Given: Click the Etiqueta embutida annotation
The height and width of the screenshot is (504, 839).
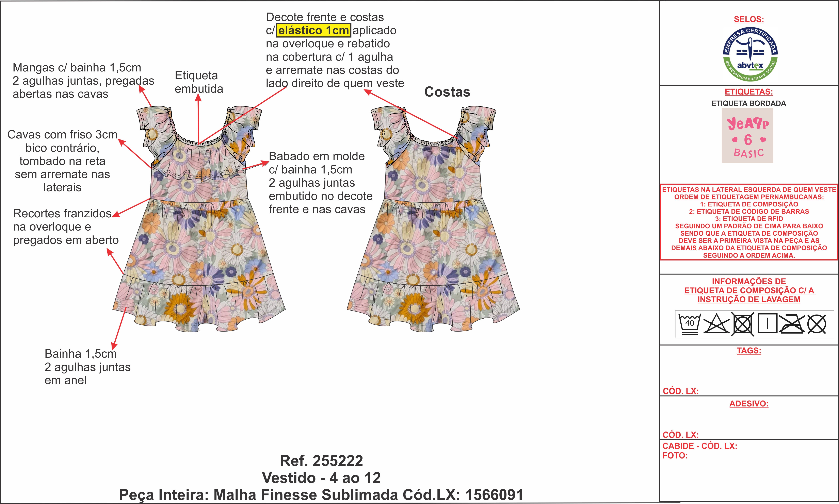Looking at the screenshot, I should click(x=199, y=82).
